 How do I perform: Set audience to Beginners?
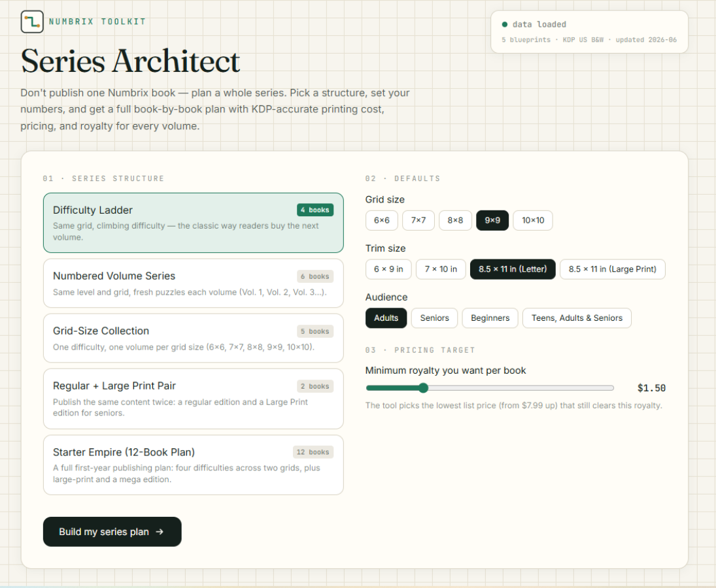(x=490, y=318)
